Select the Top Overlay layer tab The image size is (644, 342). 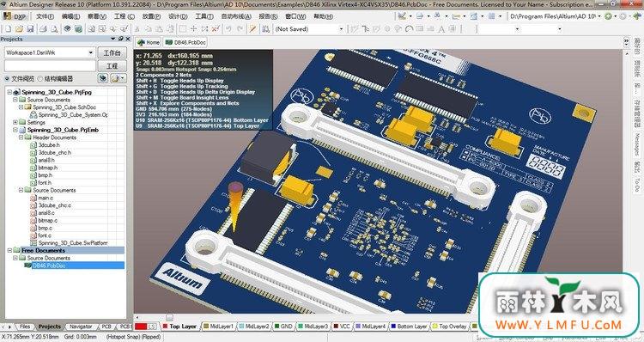(449, 327)
